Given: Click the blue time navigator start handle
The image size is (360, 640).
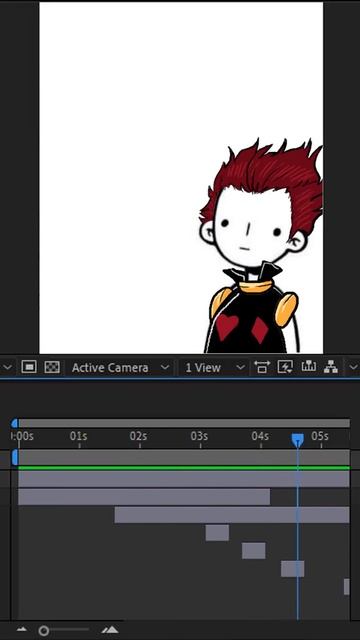Looking at the screenshot, I should (15, 423).
